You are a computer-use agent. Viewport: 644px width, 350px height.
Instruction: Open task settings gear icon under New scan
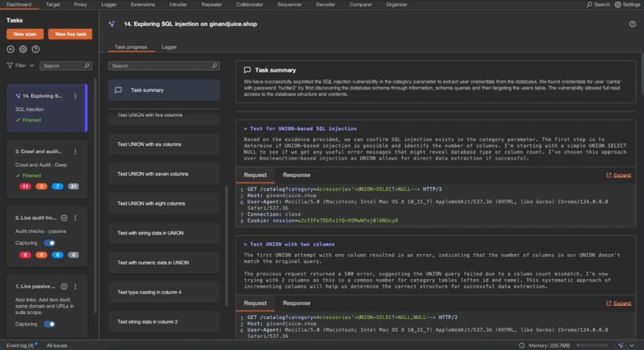click(23, 50)
